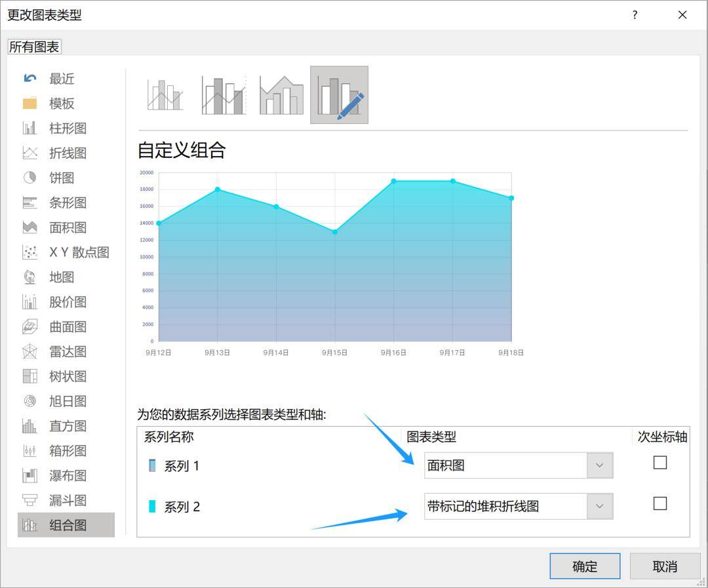Choose the Waterfall chart category (瀑布图)
Viewport: 708px width, 588px height.
[x=67, y=476]
